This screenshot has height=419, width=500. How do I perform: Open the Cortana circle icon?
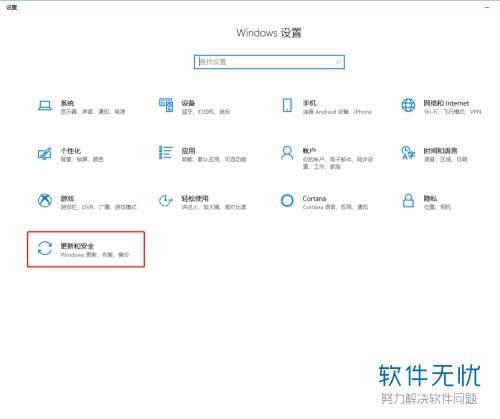[x=287, y=201]
